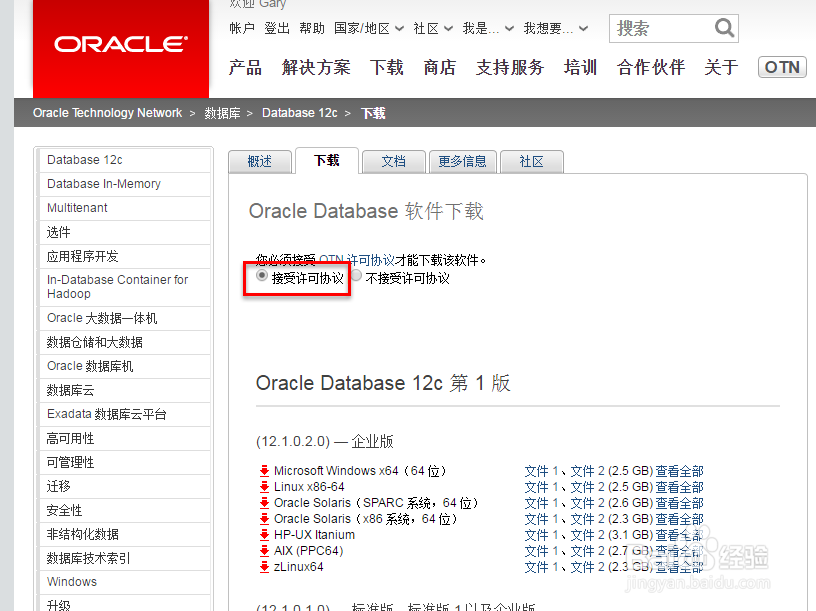Click Microsoft Windows x64 (64 位) text
The width and height of the screenshot is (816, 611).
tap(360, 471)
